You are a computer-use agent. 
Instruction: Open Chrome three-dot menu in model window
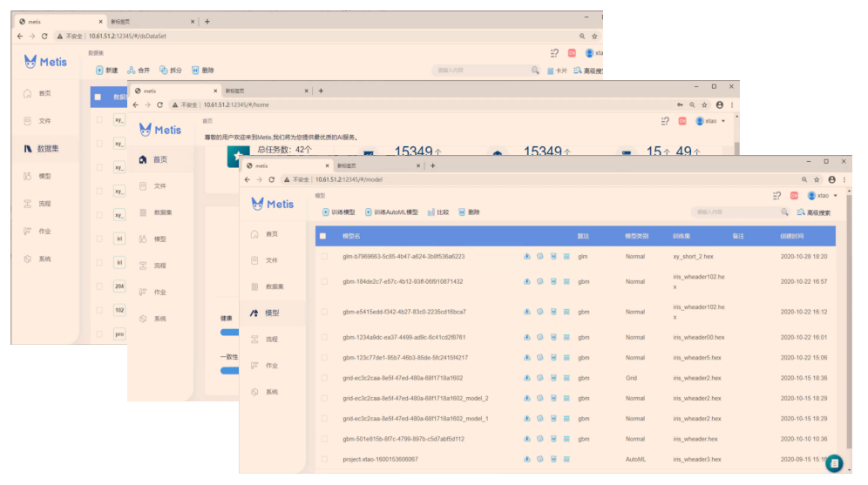point(844,179)
